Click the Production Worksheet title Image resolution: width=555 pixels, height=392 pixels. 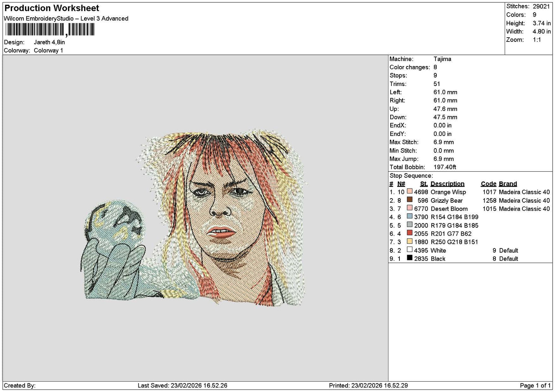pos(52,8)
